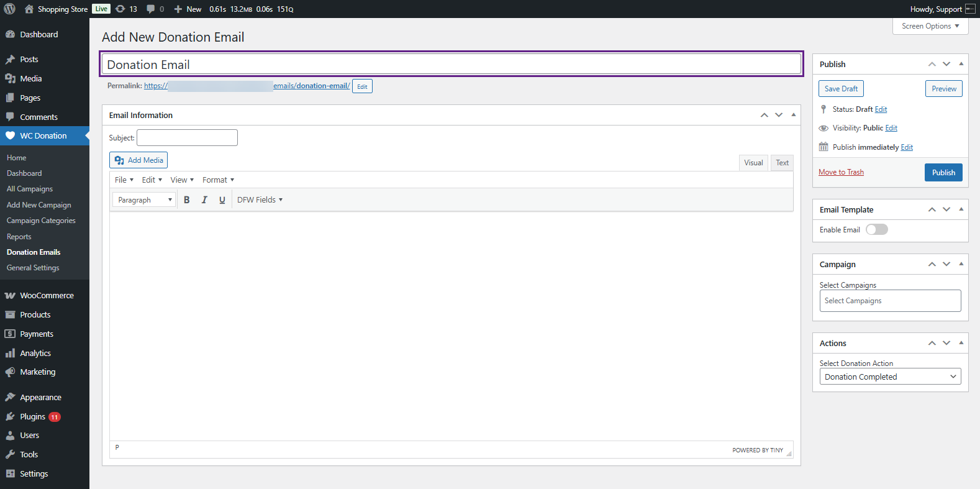The width and height of the screenshot is (980, 489).
Task: Apply Italic formatting in editor toolbar
Action: pyautogui.click(x=204, y=200)
